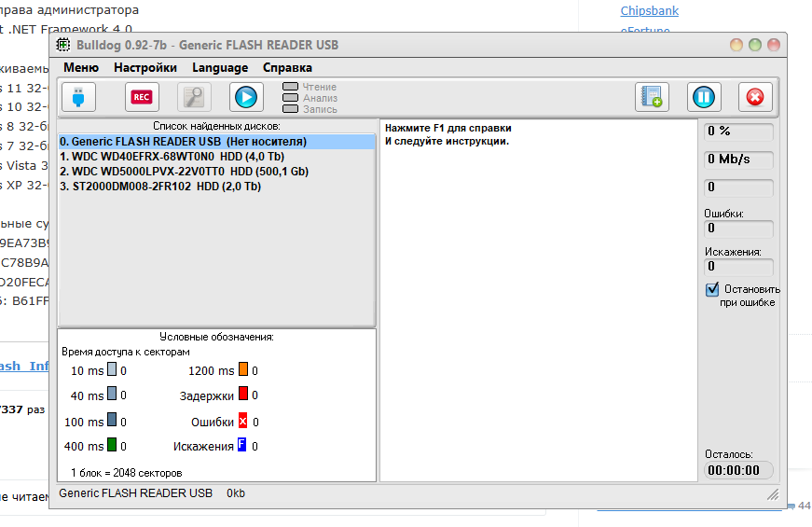Click the 40 ms blue-gray swatch
This screenshot has height=527, width=812.
pos(112,394)
